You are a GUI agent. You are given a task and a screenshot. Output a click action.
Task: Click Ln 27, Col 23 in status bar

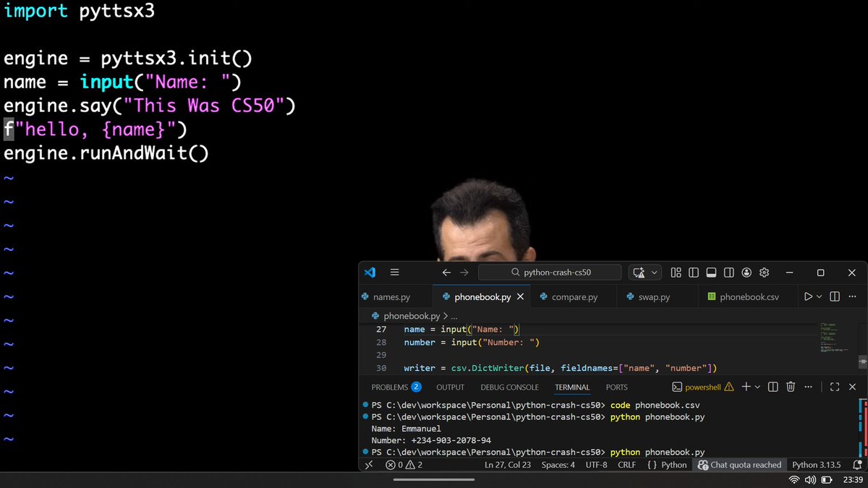(508, 465)
